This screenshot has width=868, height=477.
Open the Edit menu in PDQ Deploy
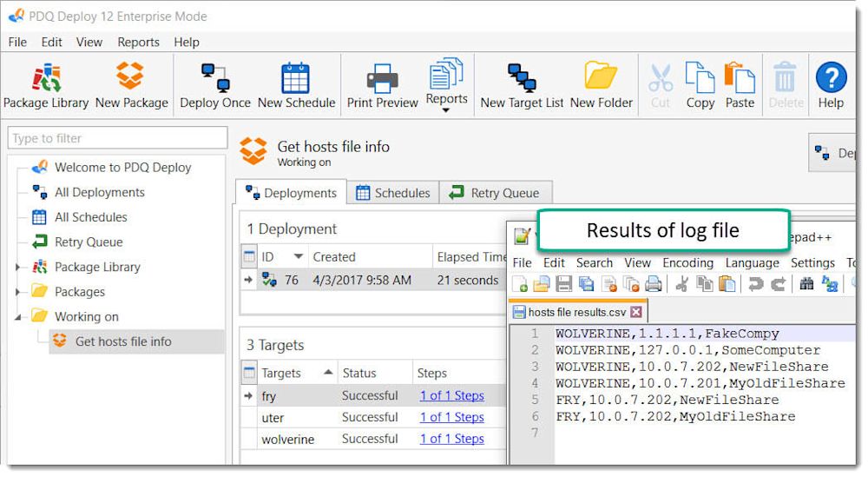pyautogui.click(x=51, y=42)
